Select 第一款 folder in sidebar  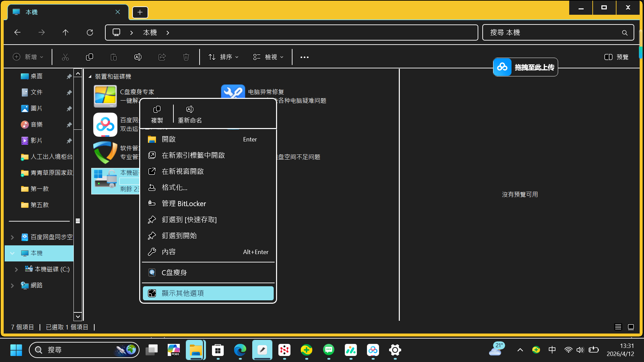tap(39, 189)
